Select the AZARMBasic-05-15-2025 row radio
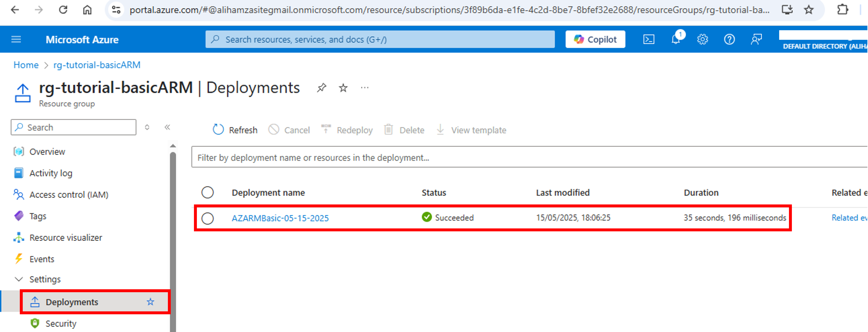 (x=208, y=218)
